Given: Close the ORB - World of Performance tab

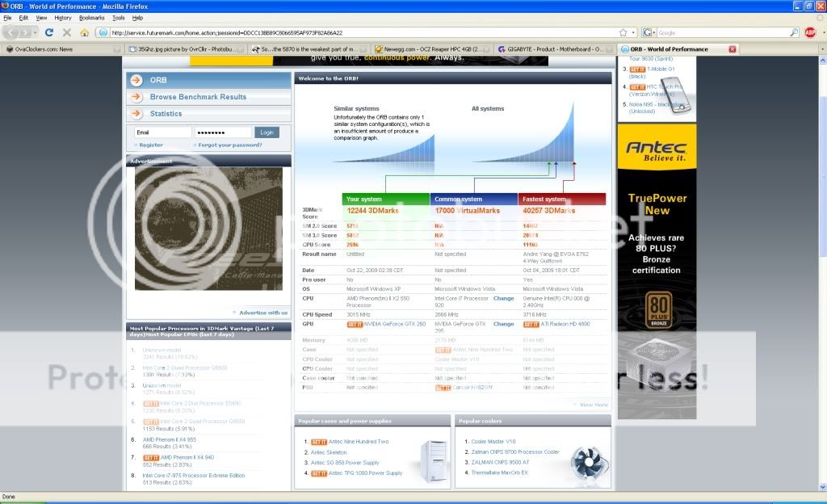Looking at the screenshot, I should 732,49.
